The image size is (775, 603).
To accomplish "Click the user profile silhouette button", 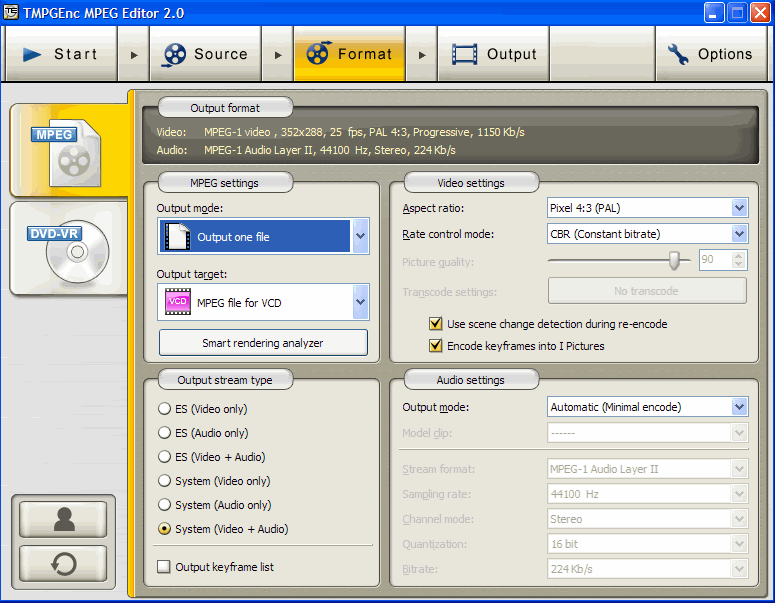I will [63, 519].
